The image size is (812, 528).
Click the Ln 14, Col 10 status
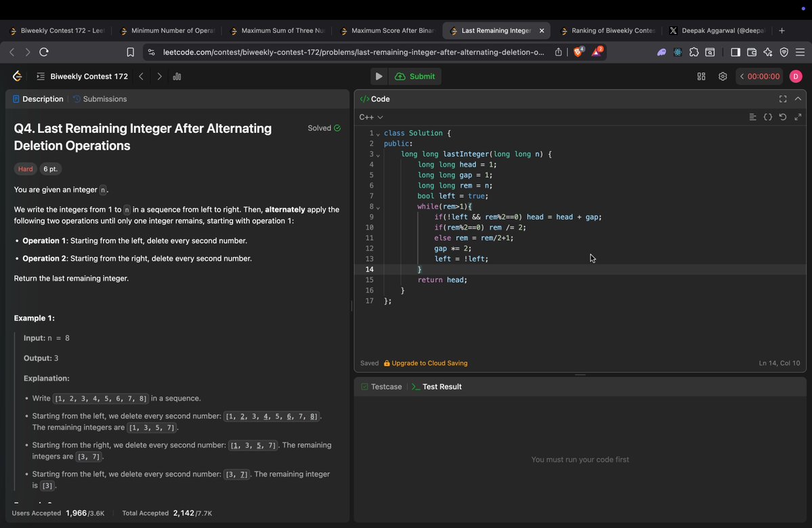pos(779,363)
